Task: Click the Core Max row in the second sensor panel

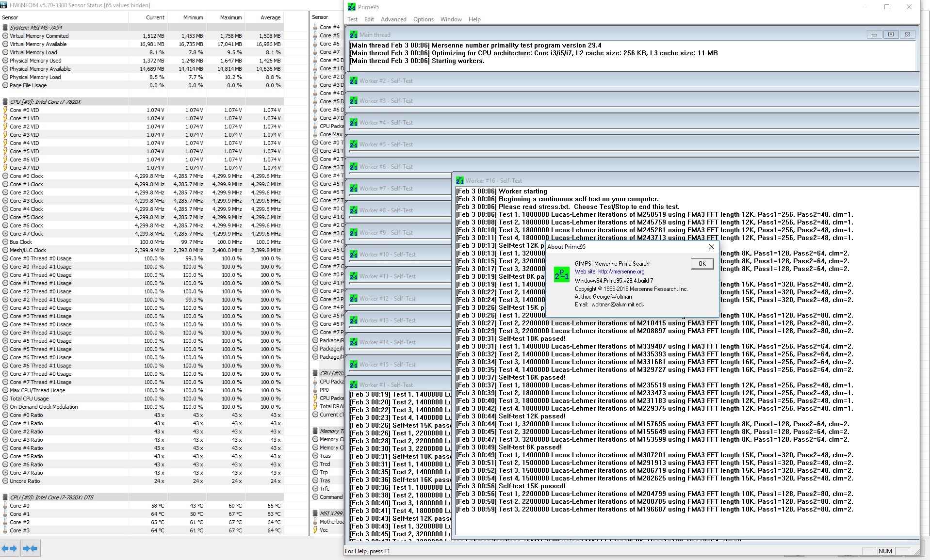Action: click(327, 134)
